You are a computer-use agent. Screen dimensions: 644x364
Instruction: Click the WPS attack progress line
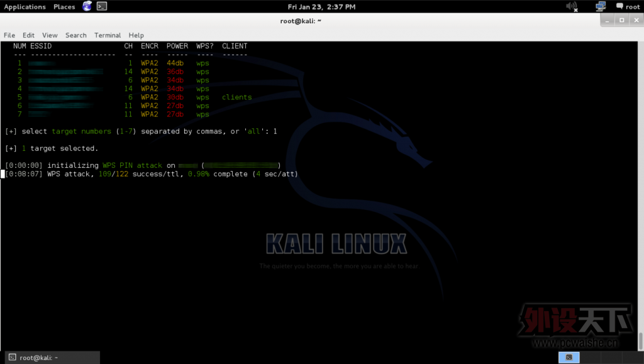coord(151,174)
